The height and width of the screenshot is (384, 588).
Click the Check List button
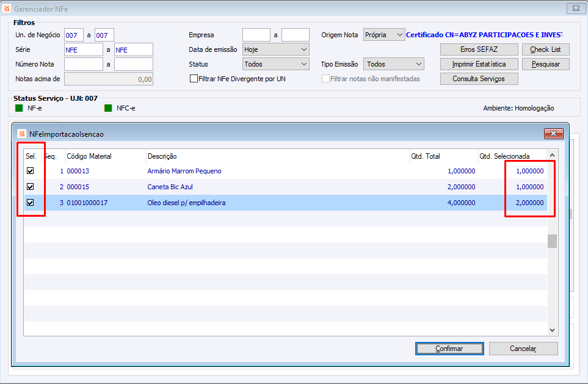(545, 49)
